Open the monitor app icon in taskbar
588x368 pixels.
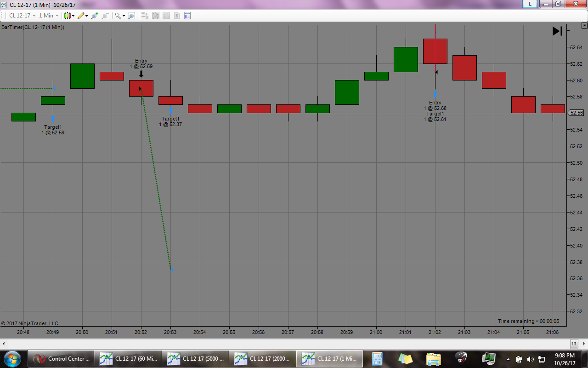(489, 359)
